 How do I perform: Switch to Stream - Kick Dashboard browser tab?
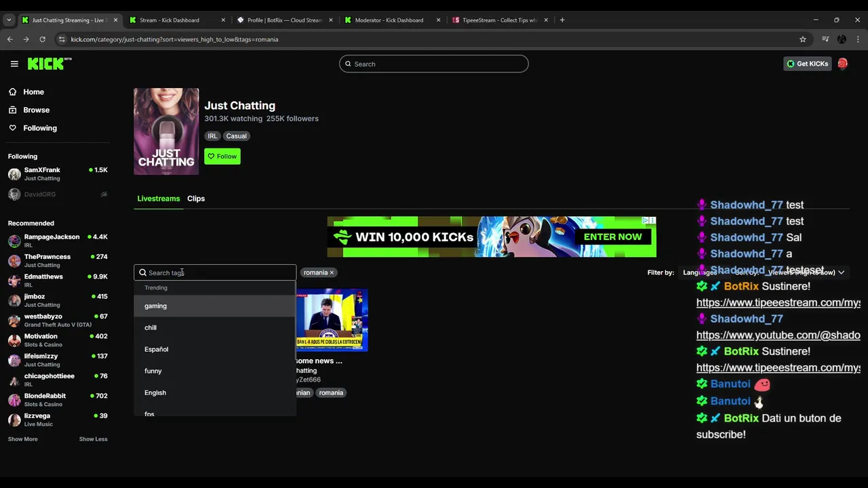coord(176,20)
